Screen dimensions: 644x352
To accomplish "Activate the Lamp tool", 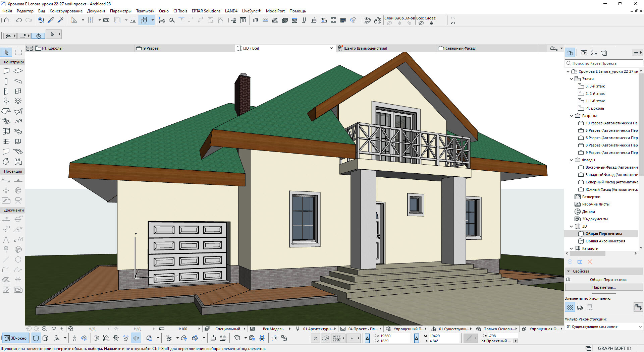I will [x=18, y=101].
